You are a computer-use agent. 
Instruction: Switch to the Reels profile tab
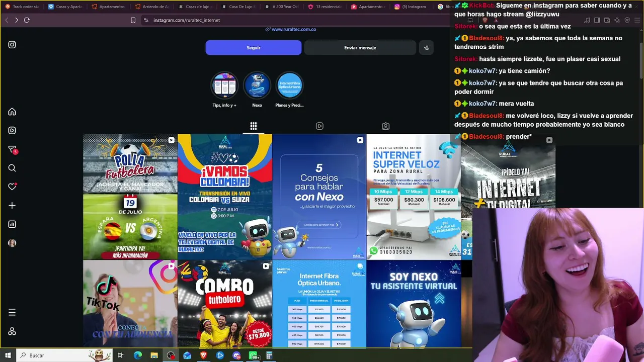[x=319, y=126]
